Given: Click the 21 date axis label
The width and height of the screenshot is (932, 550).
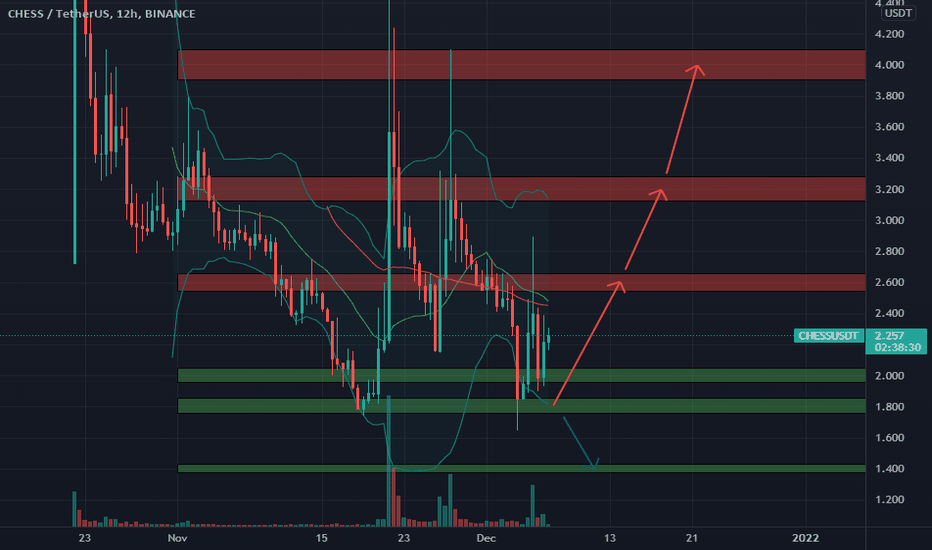Looking at the screenshot, I should click(x=691, y=538).
